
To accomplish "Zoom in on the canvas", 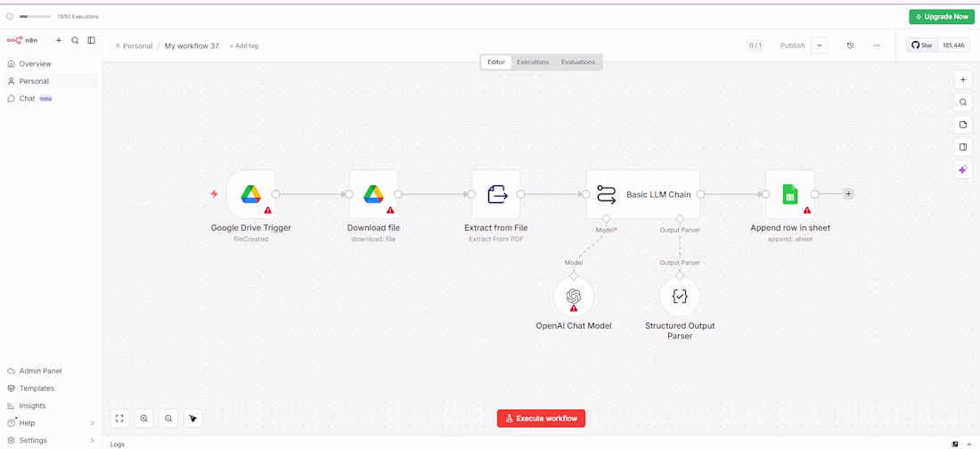I will [143, 419].
